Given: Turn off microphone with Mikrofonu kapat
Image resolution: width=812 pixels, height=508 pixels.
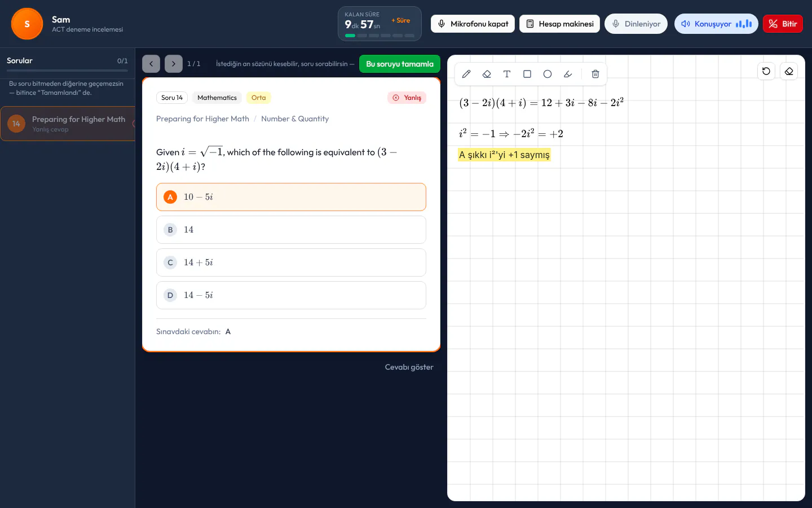Looking at the screenshot, I should [x=473, y=24].
